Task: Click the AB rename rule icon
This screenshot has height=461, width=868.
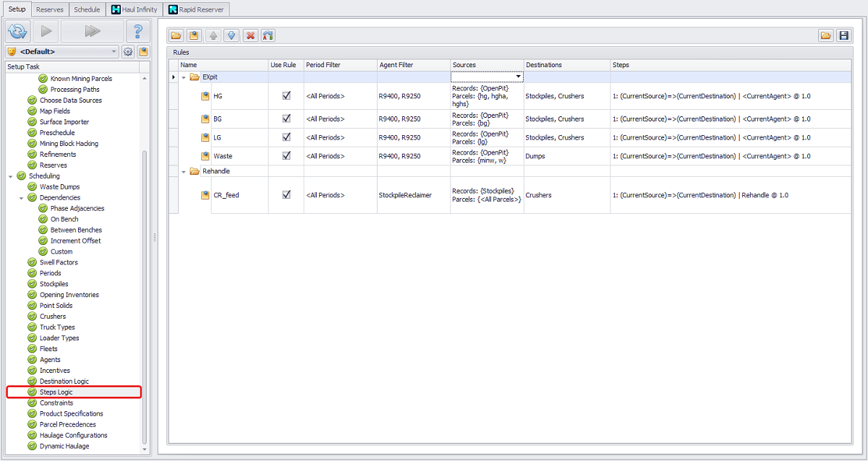Action: (x=268, y=35)
